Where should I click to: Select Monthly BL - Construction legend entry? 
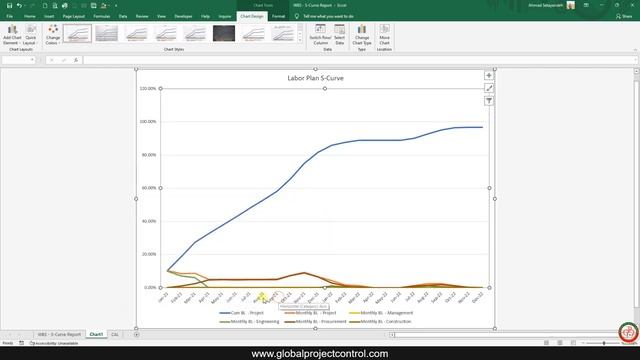click(x=380, y=322)
